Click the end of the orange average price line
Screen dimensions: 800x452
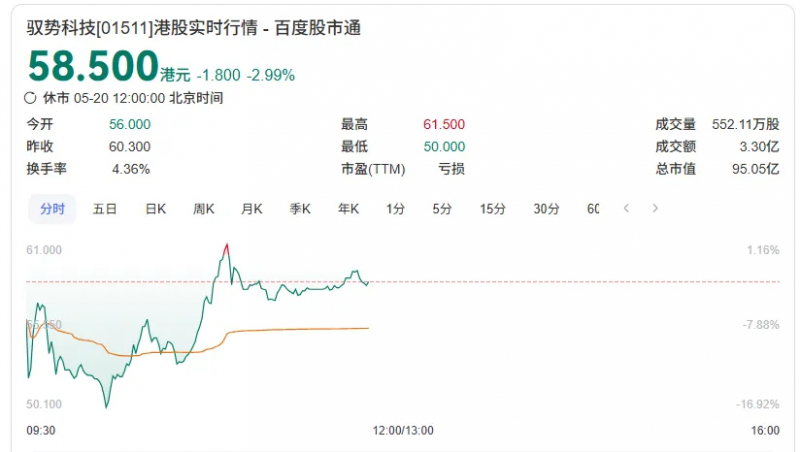(368, 328)
